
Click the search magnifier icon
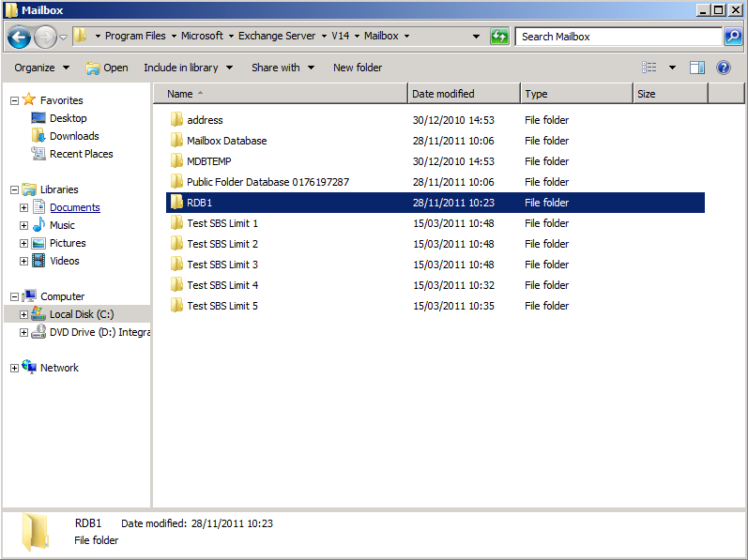(x=733, y=37)
